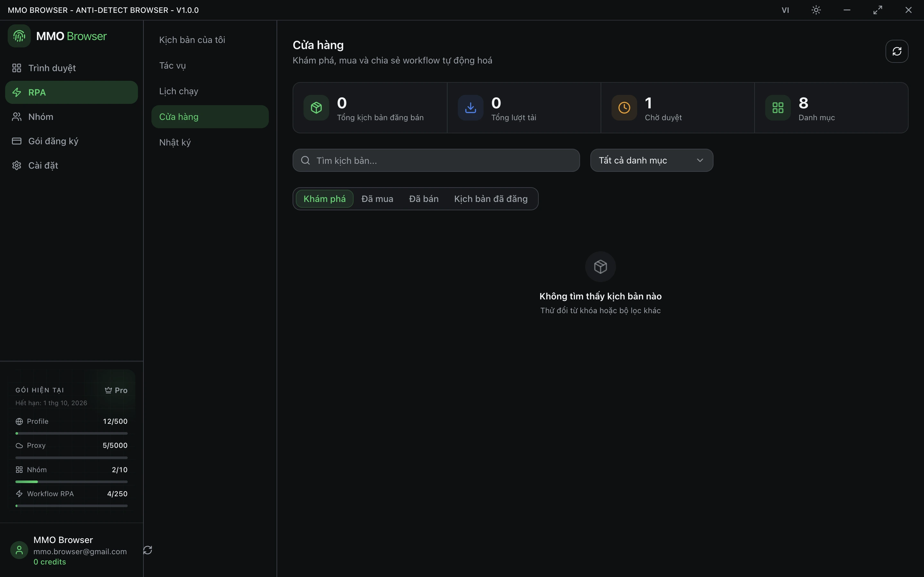Focus the Tìm kịch bản search field
The width and height of the screenshot is (924, 577).
coord(436,160)
